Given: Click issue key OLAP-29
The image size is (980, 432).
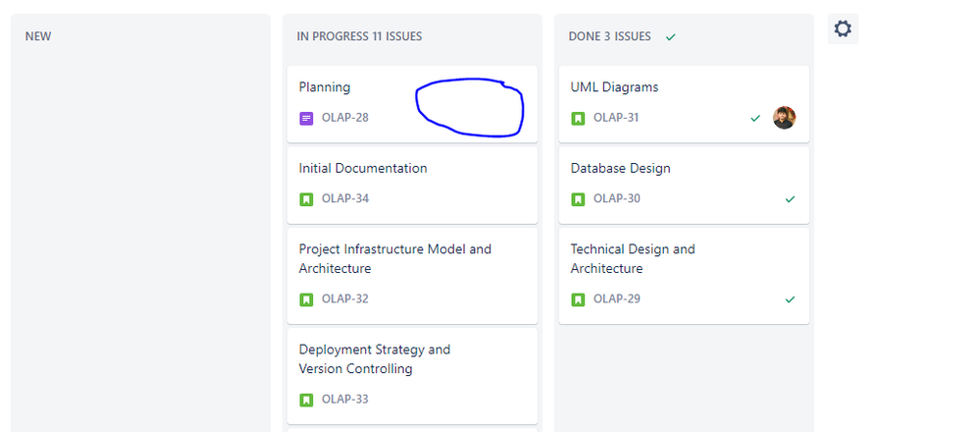Looking at the screenshot, I should 617,298.
